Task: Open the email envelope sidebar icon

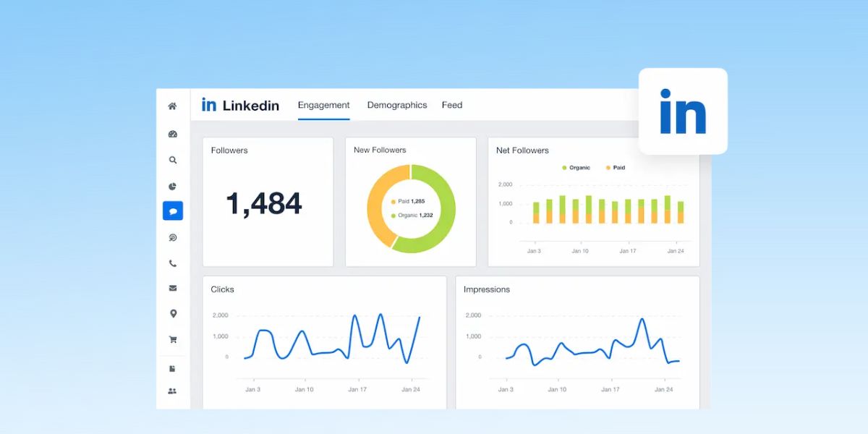Action: pyautogui.click(x=172, y=288)
